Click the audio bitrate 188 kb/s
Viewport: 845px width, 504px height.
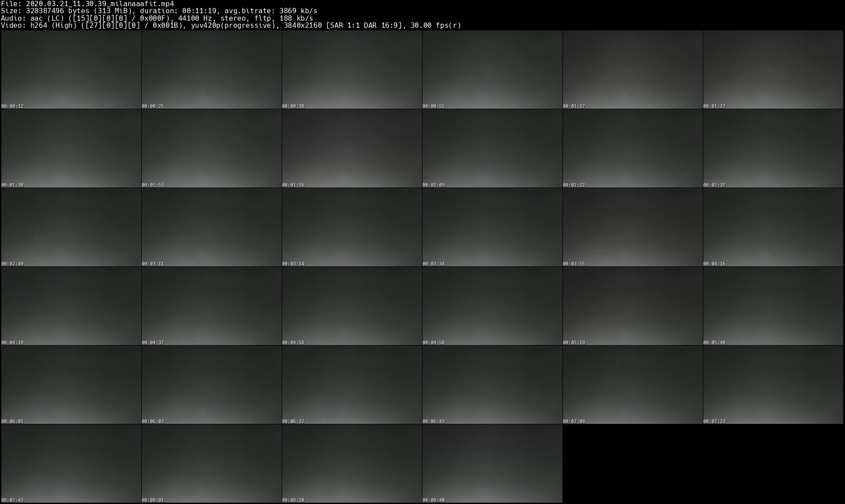click(x=296, y=18)
